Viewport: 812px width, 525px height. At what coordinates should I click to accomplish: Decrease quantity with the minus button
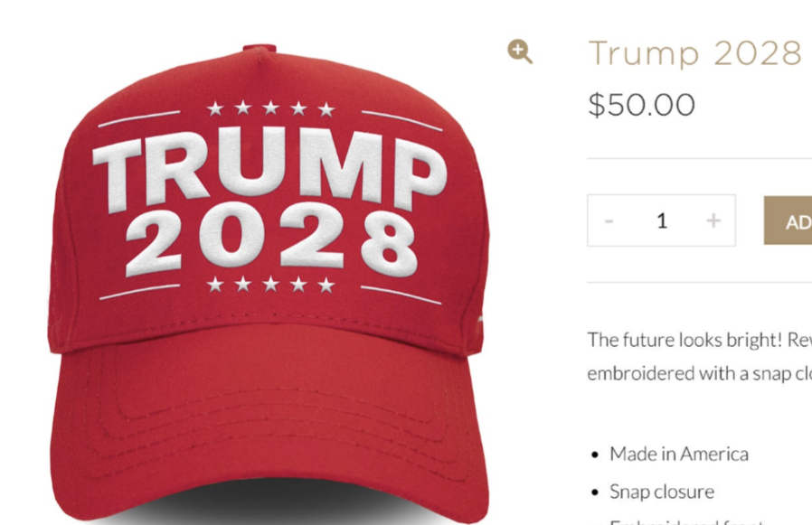click(x=609, y=221)
